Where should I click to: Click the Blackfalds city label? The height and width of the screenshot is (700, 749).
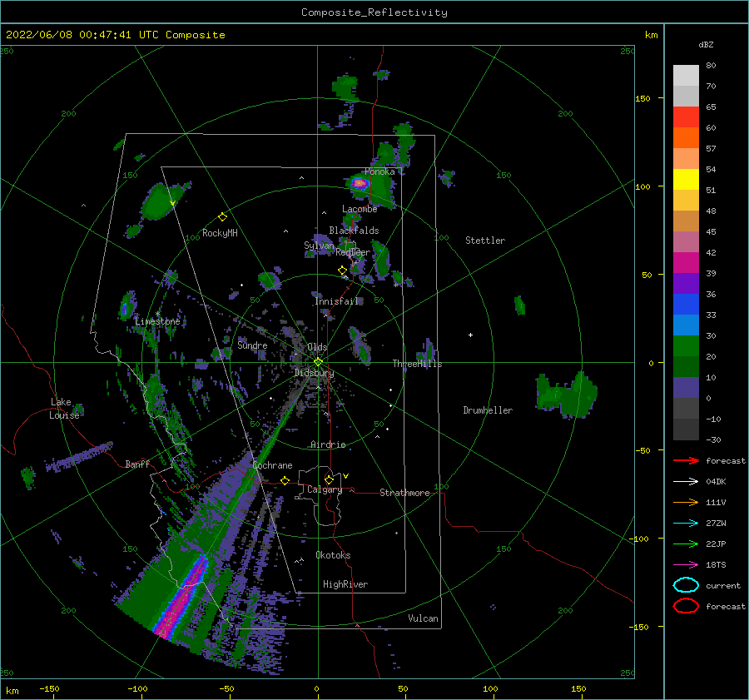[354, 231]
